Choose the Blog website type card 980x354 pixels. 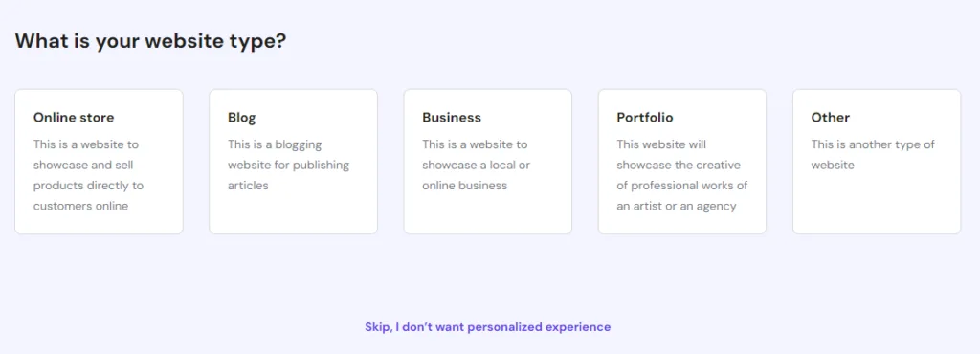(x=293, y=162)
